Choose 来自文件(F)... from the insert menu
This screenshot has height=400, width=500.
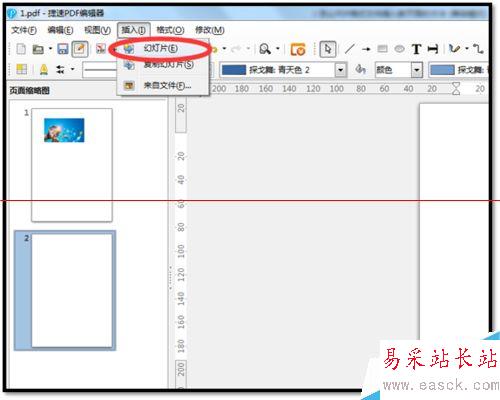click(163, 86)
